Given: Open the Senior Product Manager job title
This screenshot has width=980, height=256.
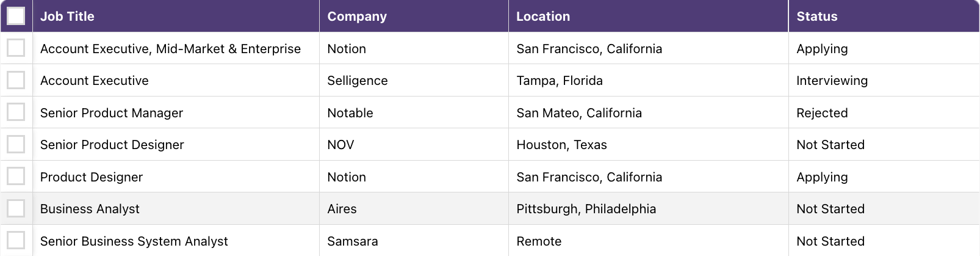Looking at the screenshot, I should coord(112,113).
